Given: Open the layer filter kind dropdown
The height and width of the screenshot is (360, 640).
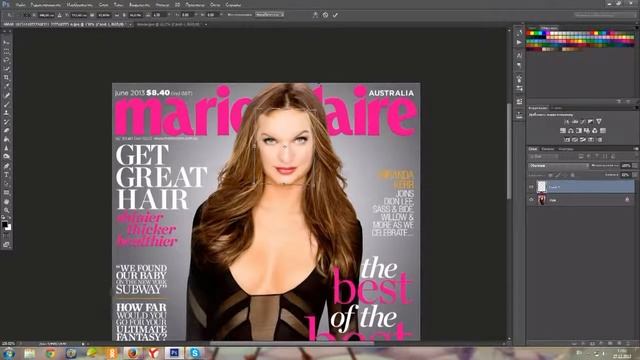Looking at the screenshot, I should pyautogui.click(x=543, y=156).
